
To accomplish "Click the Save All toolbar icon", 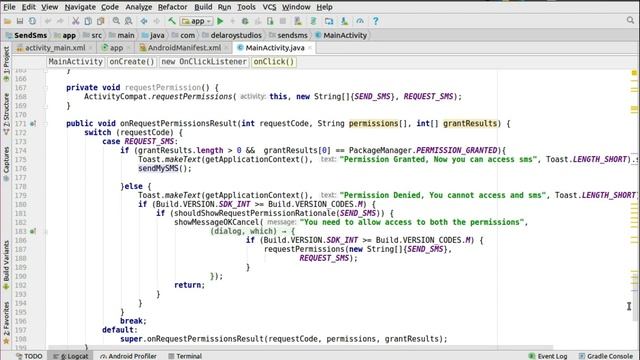I will point(20,21).
